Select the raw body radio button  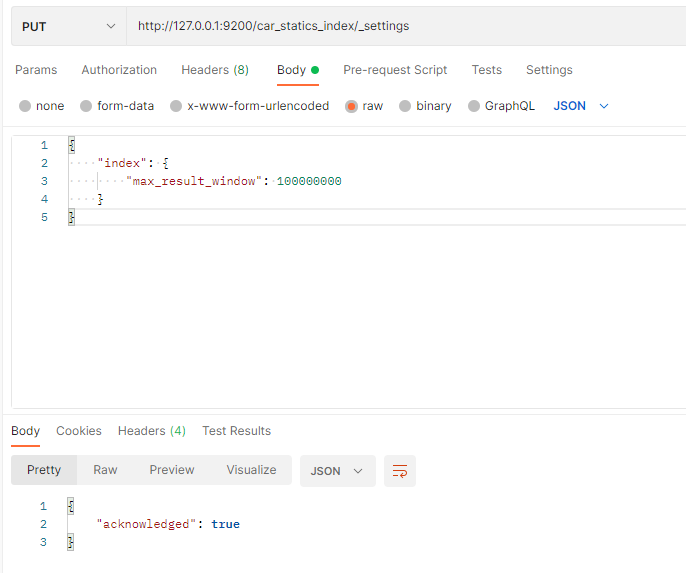pos(351,106)
